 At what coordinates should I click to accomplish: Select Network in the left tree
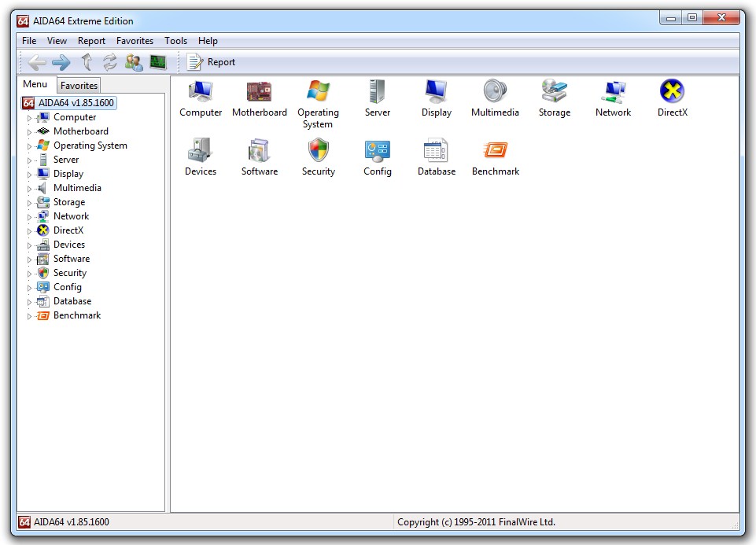71,216
